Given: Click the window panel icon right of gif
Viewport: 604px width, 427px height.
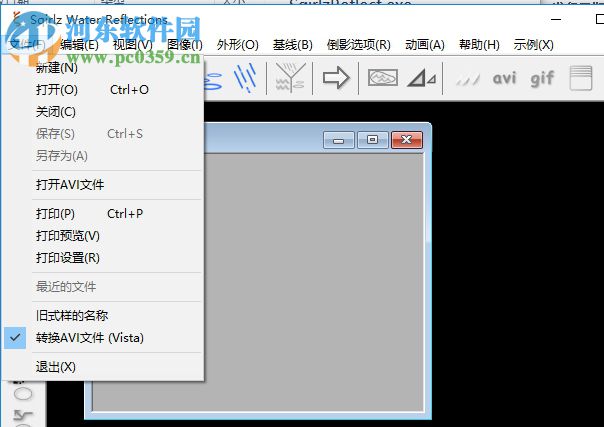Looking at the screenshot, I should click(x=581, y=78).
